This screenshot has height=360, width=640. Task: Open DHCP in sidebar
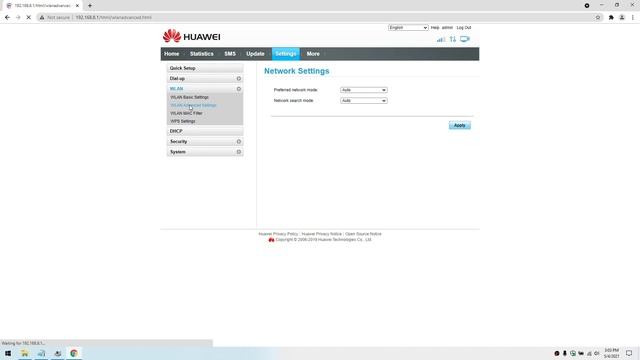coord(205,131)
